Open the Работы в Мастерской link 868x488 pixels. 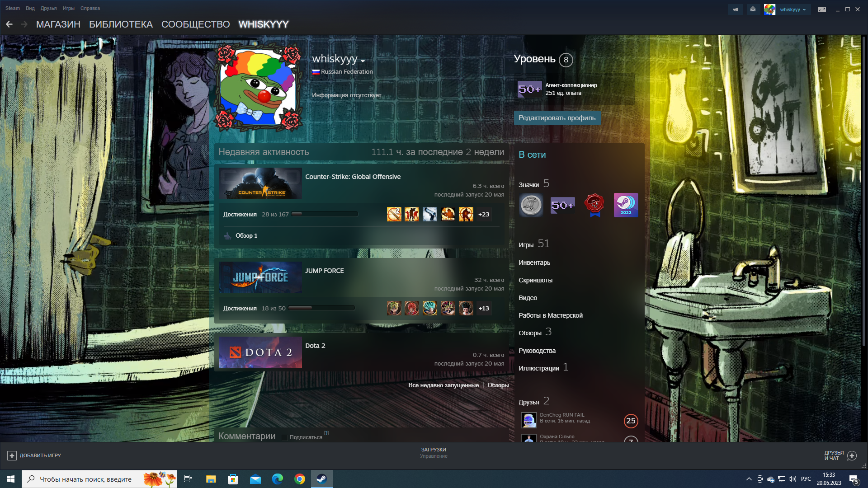coord(551,315)
